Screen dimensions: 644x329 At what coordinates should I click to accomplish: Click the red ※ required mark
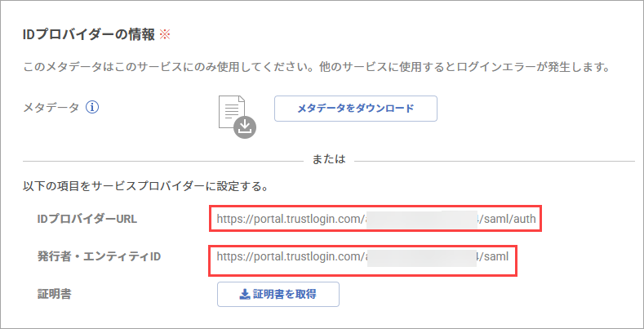164,35
